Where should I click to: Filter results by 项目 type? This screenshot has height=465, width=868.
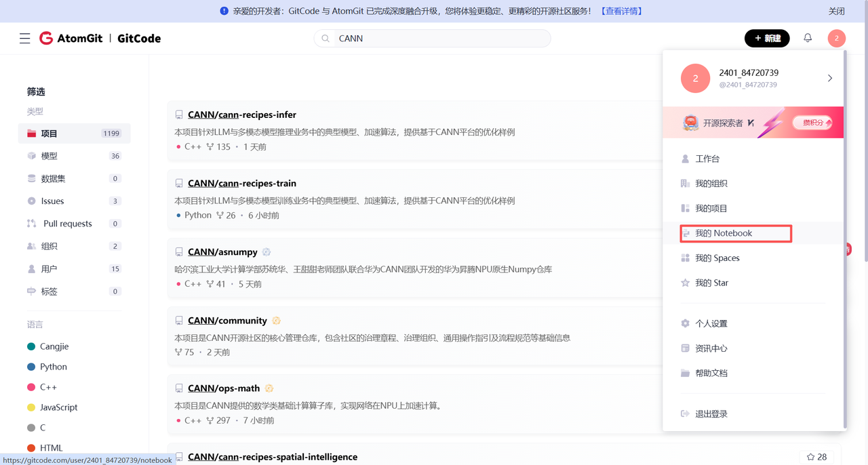[x=74, y=134]
